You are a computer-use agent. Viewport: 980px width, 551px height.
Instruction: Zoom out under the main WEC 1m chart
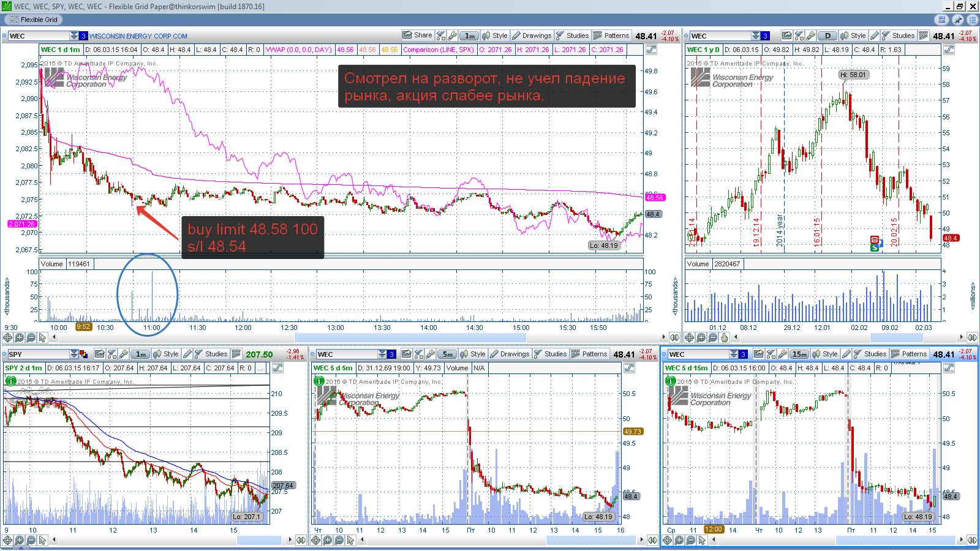coord(31,337)
